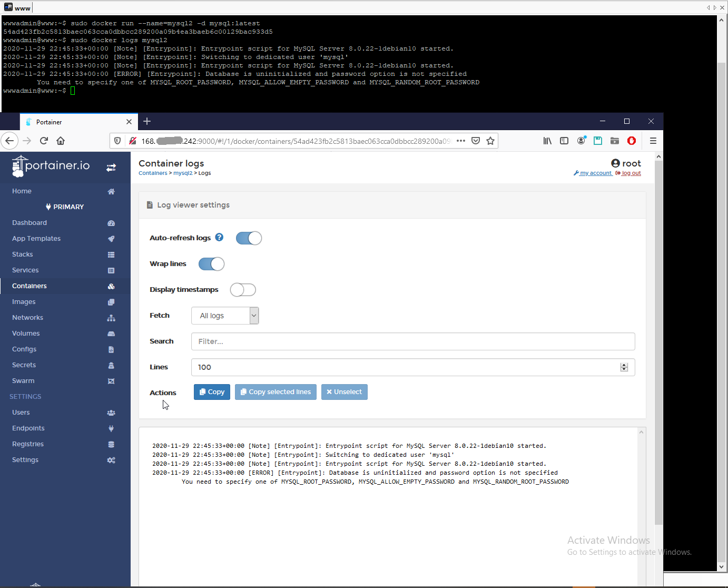Click the Stacks list icon
This screenshot has height=588, width=728.
click(x=111, y=254)
